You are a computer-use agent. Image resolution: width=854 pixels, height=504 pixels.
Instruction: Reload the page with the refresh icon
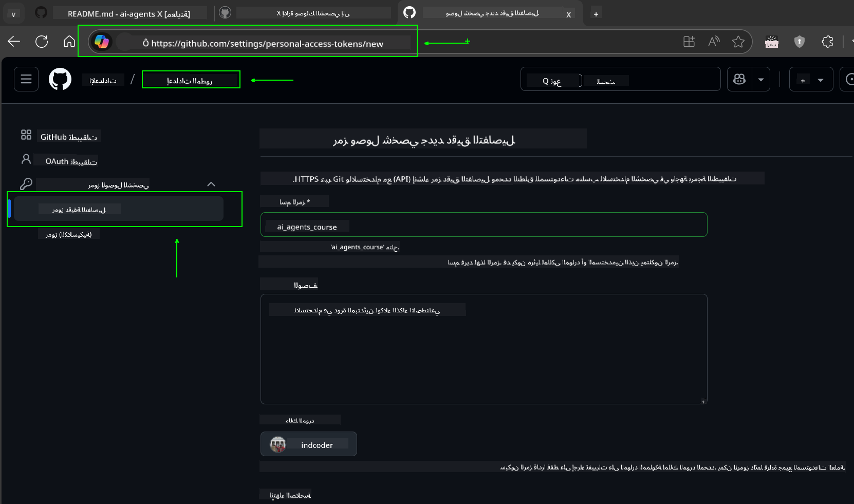(x=42, y=42)
